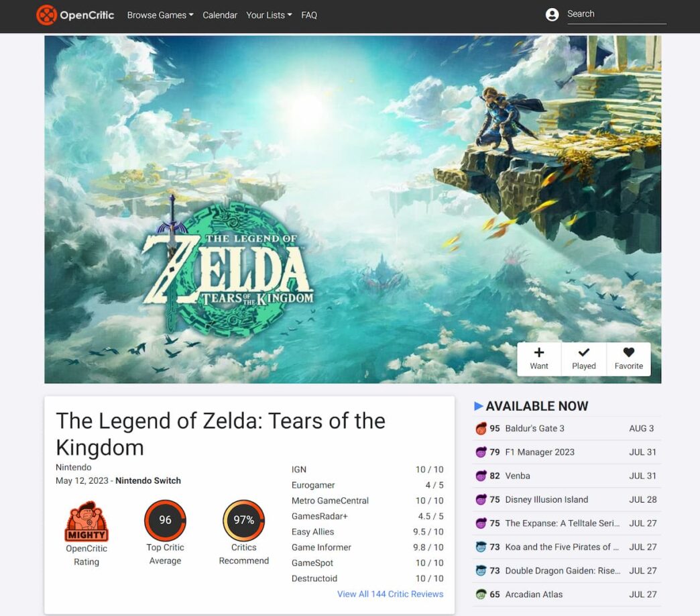Click the Mighty OpenCritic Rating badge

click(x=86, y=521)
